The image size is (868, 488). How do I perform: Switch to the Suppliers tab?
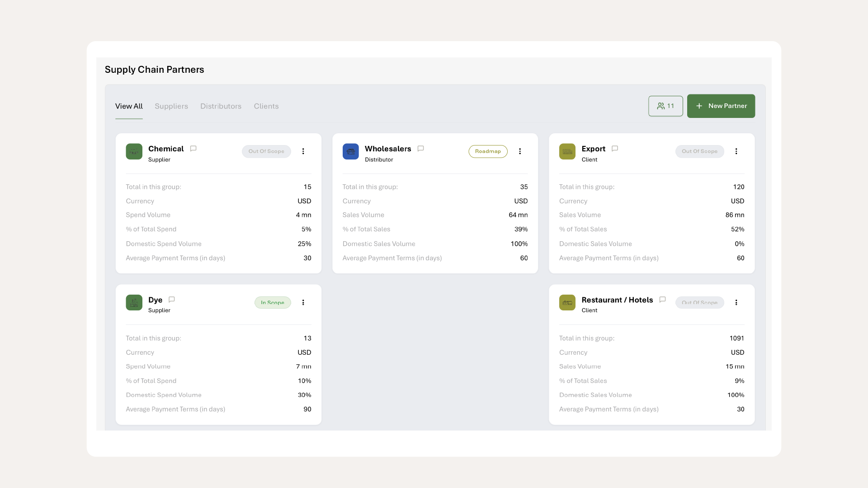pyautogui.click(x=171, y=106)
